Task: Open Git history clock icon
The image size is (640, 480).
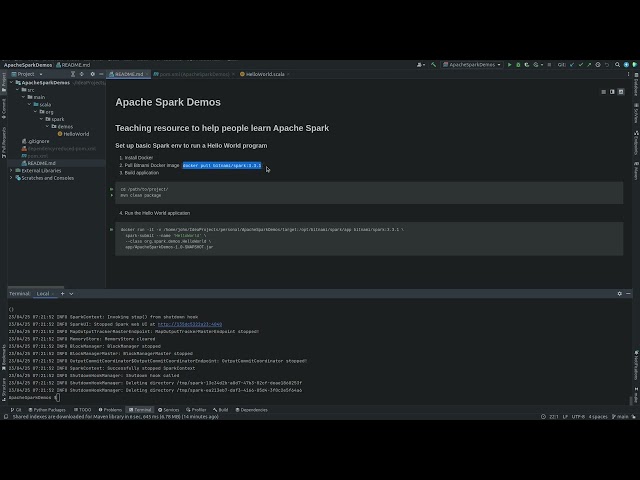Action: [x=598, y=64]
